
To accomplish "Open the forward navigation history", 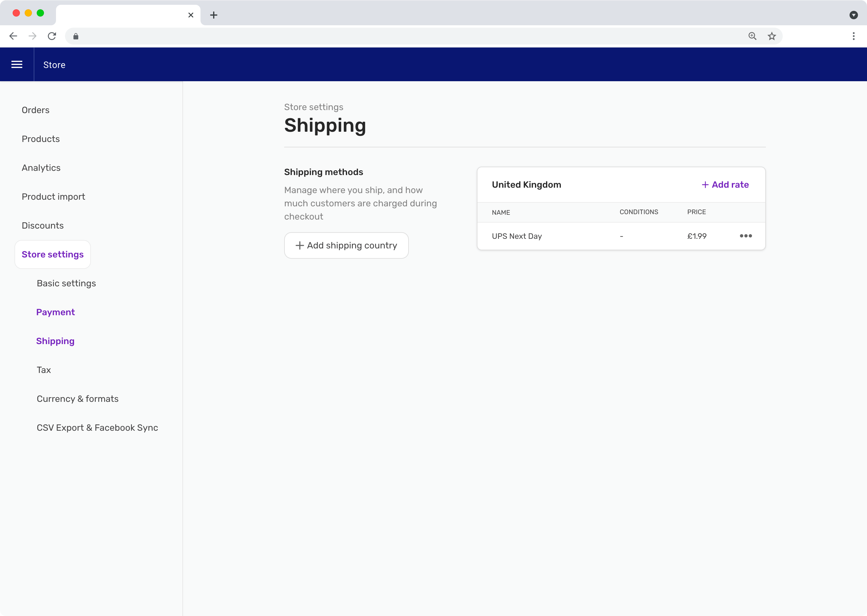I will pos(33,36).
